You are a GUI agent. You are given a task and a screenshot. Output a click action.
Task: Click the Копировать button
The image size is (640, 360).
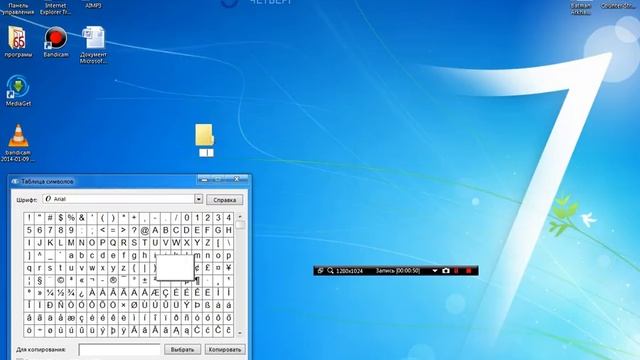[224, 349]
